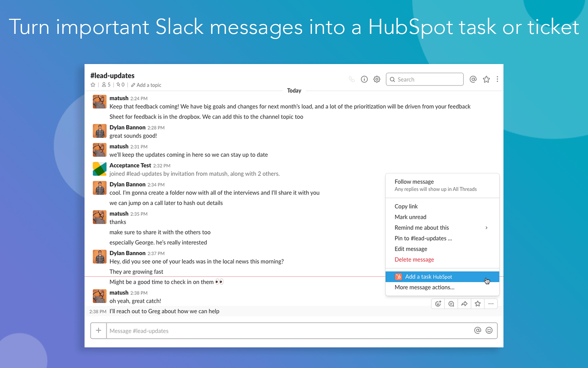The width and height of the screenshot is (588, 368).
Task: View the 5 channel members count
Action: coord(105,85)
